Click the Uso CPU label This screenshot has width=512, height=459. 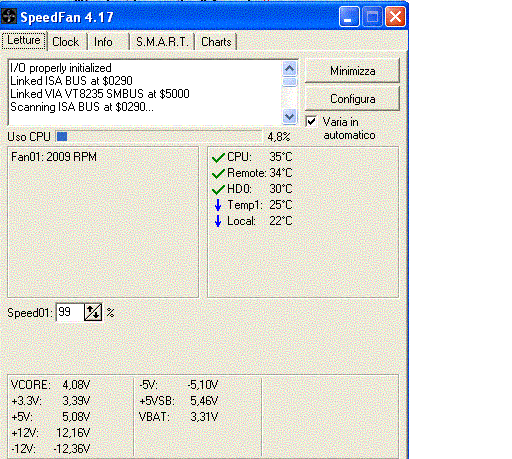(29, 137)
